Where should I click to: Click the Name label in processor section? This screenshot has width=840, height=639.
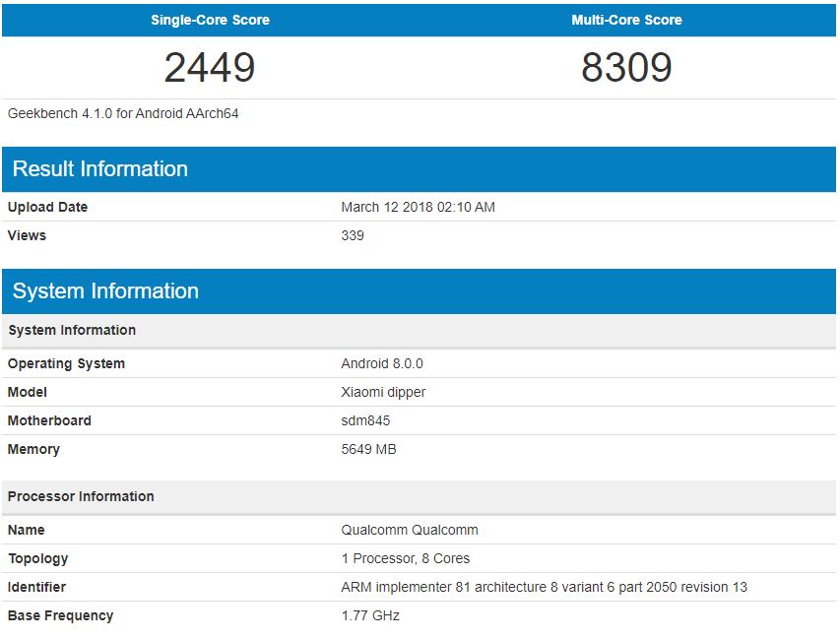point(27,530)
